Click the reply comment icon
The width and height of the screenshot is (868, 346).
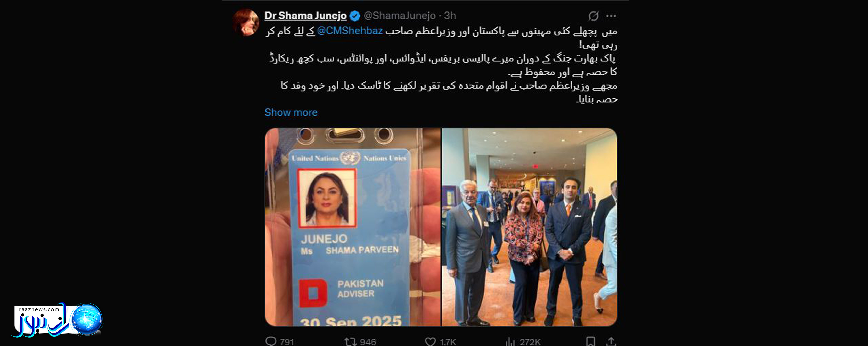[x=271, y=341]
